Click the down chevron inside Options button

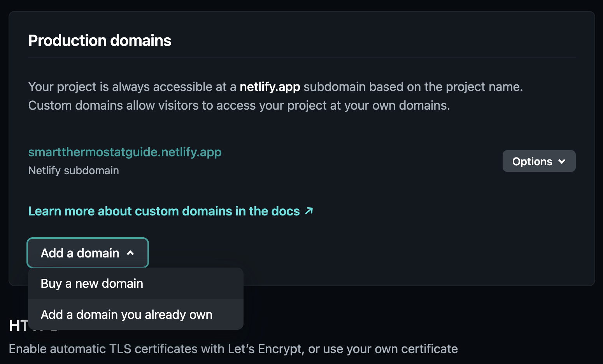[x=562, y=161]
